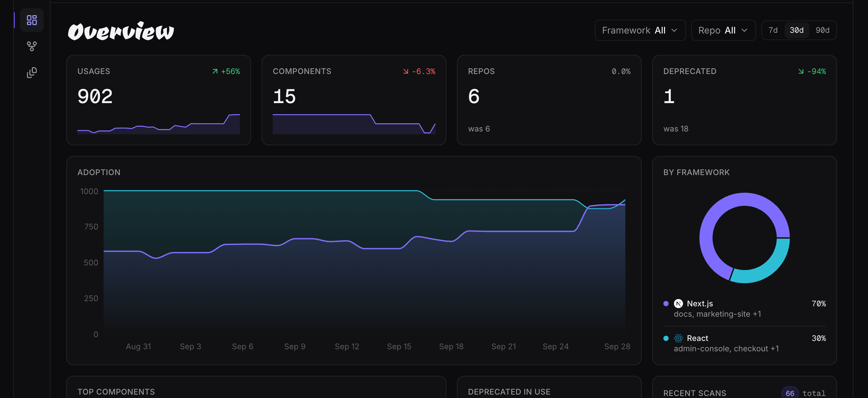The image size is (868, 398).
Task: Click the Top Components section heading
Action: click(x=116, y=392)
